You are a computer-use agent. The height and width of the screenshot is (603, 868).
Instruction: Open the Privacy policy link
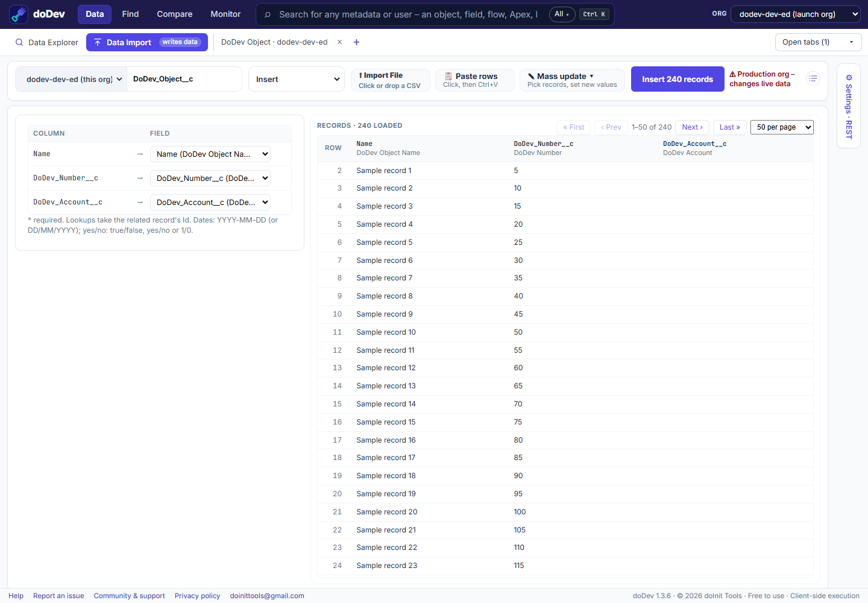pyautogui.click(x=198, y=596)
